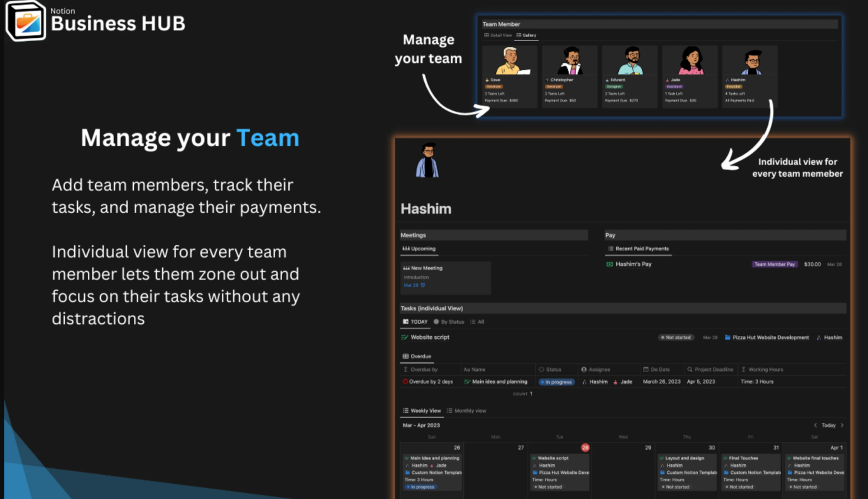This screenshot has width=868, height=499.
Task: Switch to the Gallery tab in Team Member
Action: pyautogui.click(x=526, y=35)
